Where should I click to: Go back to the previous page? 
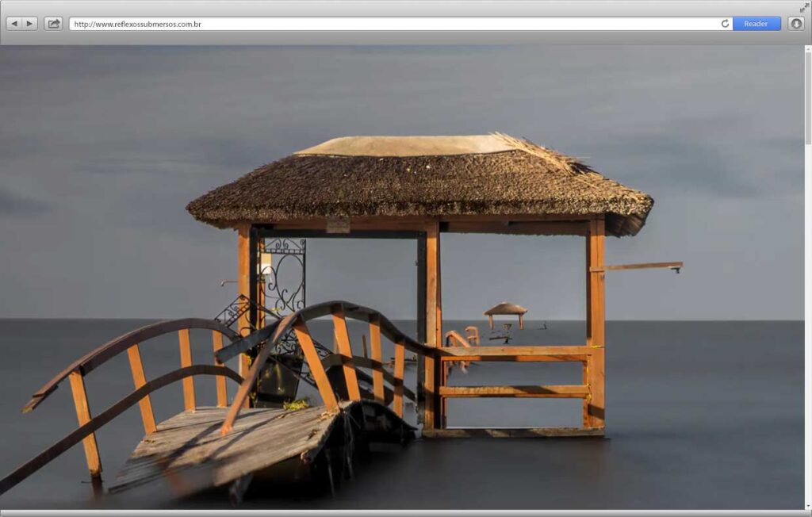[x=14, y=24]
